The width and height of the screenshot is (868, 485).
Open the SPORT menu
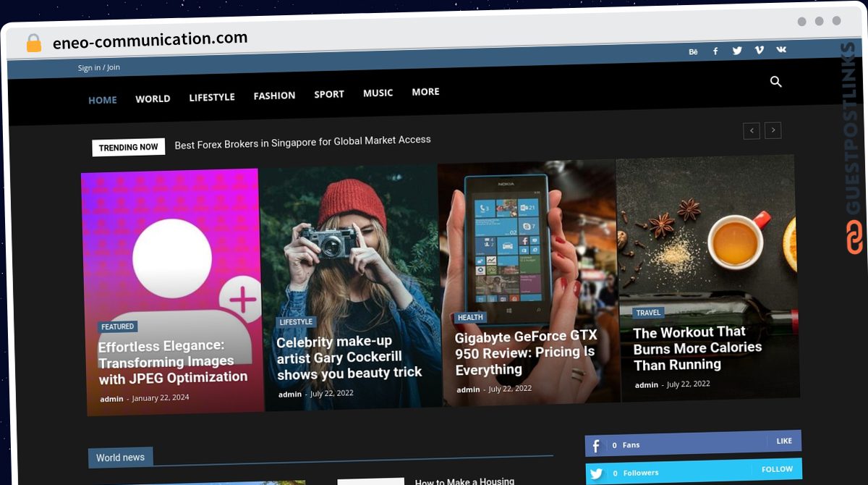click(x=329, y=94)
